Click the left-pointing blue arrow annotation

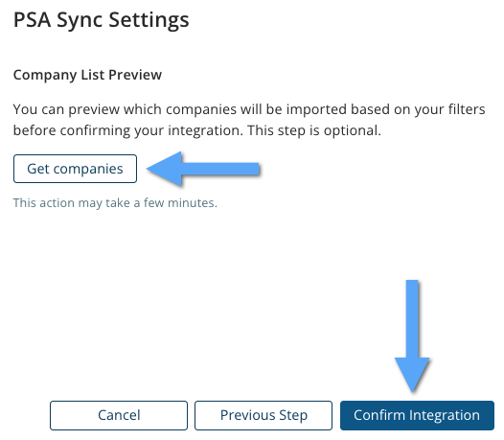[x=203, y=169]
